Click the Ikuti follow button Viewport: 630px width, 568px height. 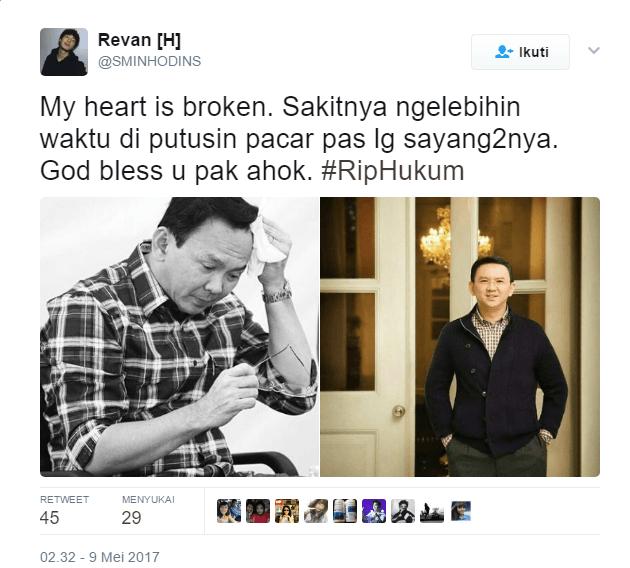click(x=520, y=52)
